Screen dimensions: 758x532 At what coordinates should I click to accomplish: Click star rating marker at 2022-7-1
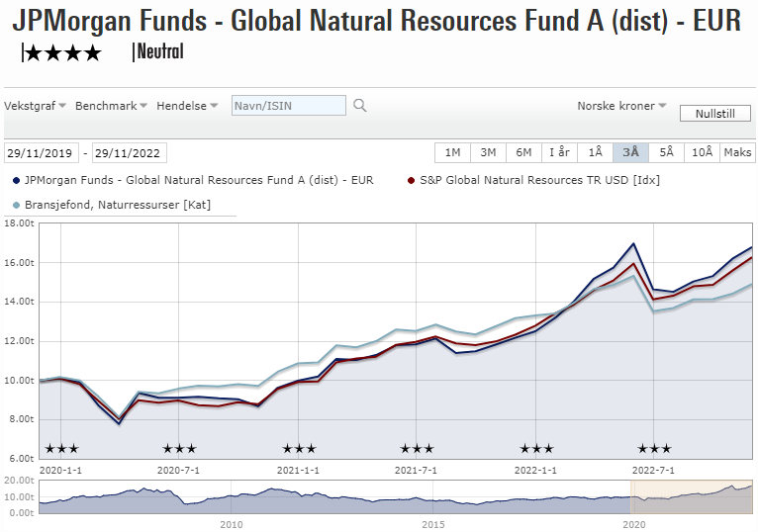point(654,449)
